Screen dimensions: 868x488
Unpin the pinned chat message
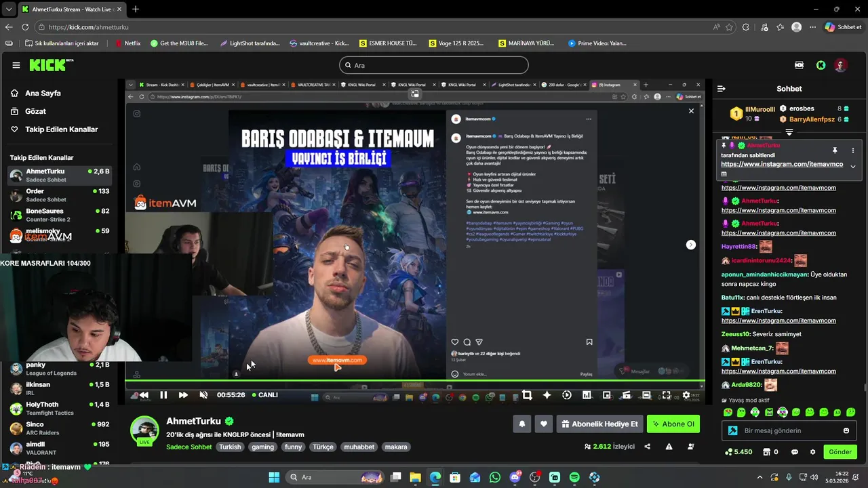[835, 150]
